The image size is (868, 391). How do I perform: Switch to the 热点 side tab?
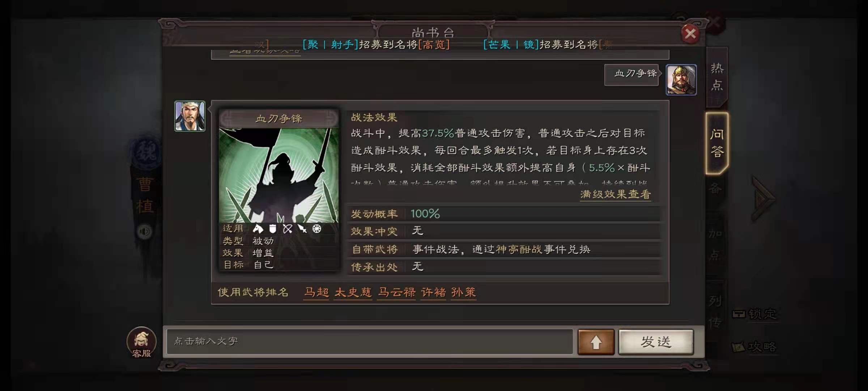717,77
